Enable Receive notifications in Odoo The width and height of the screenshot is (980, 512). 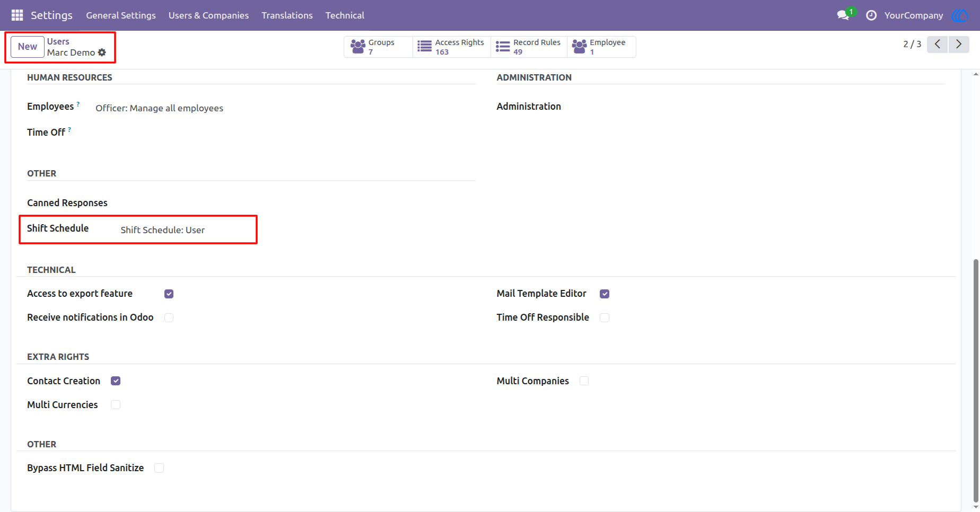tap(169, 317)
